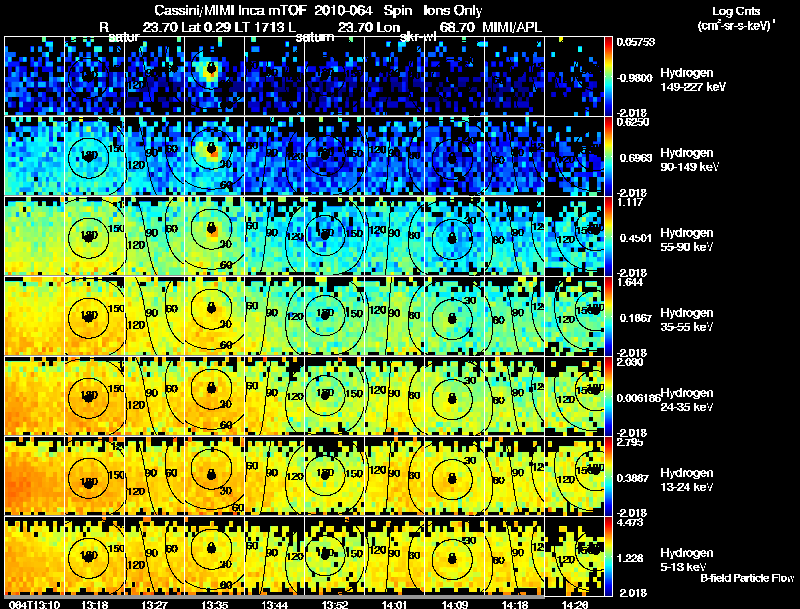Click the '13:44' time axis label
Image resolution: width=800 pixels, height=609 pixels.
coord(274,605)
